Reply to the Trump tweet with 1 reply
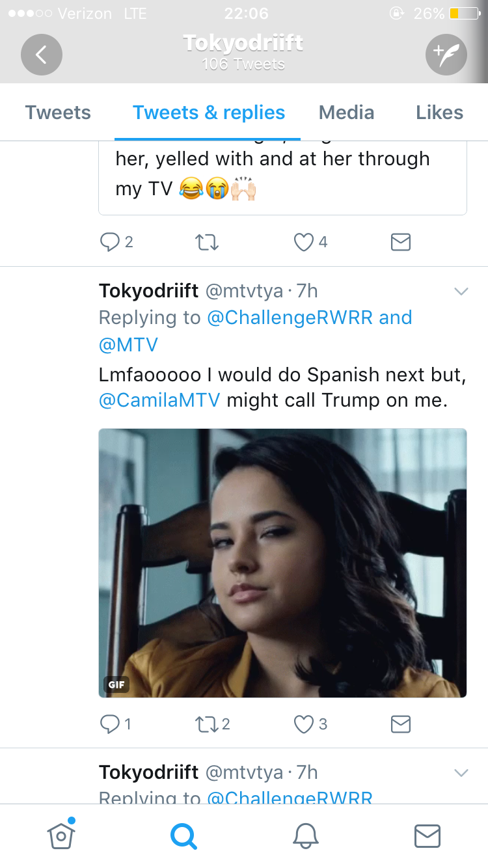488x868 pixels. (x=116, y=724)
